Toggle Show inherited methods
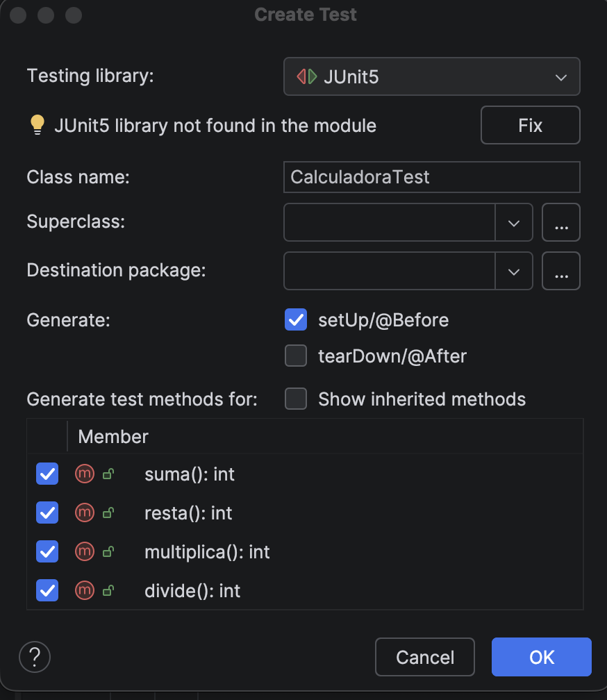 point(295,399)
